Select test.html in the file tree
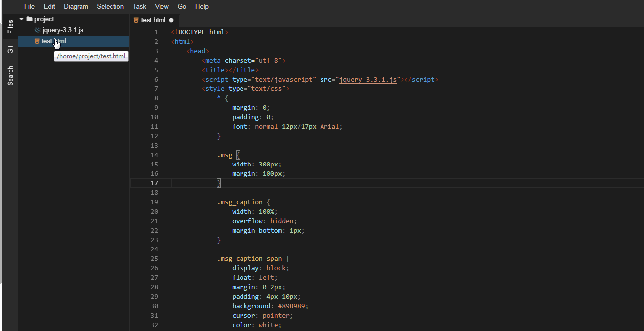644x331 pixels. [74, 41]
